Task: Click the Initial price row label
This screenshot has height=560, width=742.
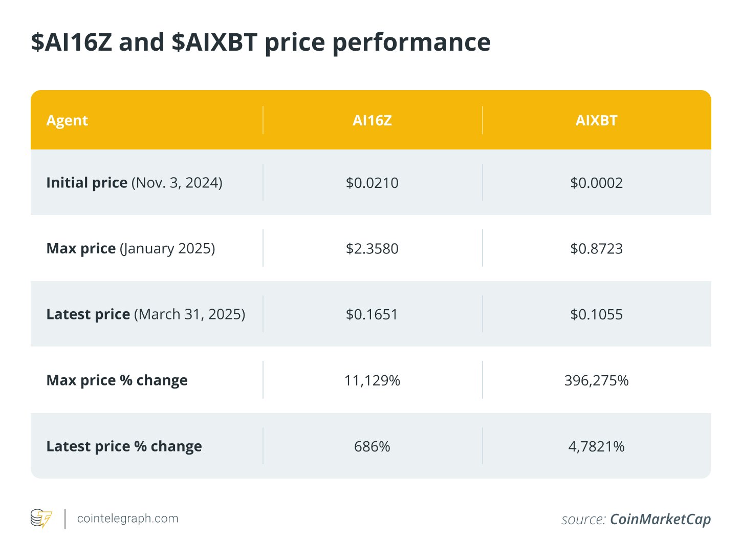Action: (x=134, y=183)
